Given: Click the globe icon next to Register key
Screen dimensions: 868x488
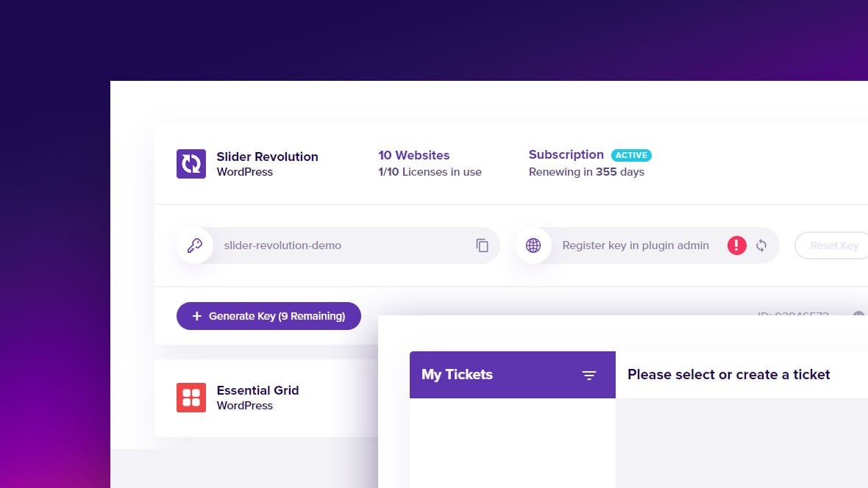Looking at the screenshot, I should pyautogui.click(x=533, y=245).
